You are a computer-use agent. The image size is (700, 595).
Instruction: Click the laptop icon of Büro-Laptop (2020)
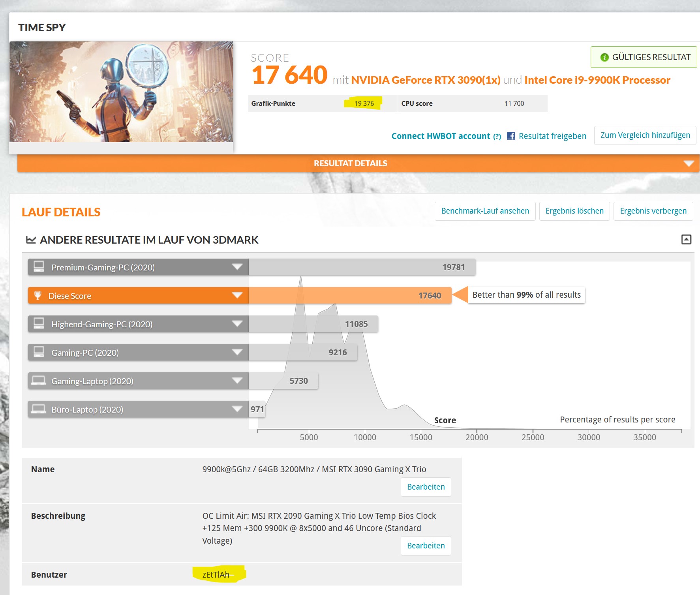coord(39,409)
